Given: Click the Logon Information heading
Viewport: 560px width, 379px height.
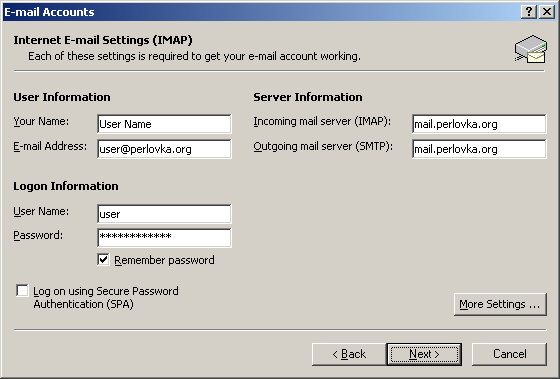Looking at the screenshot, I should [66, 186].
